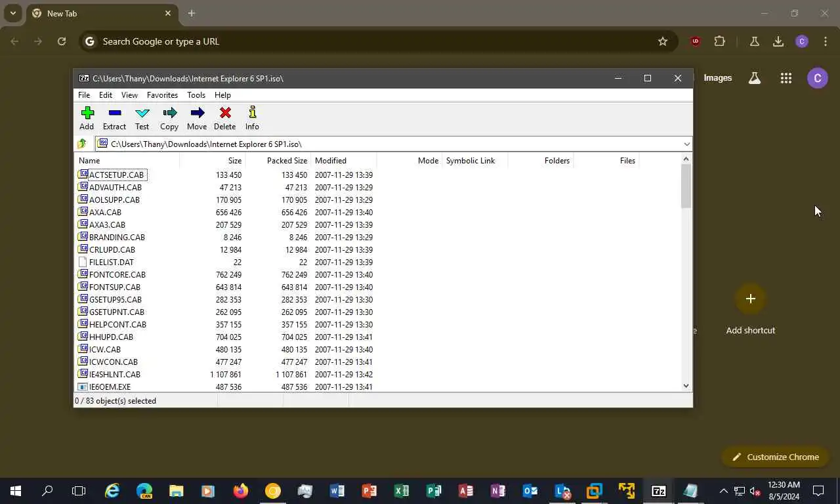Click the file list vertical scrollbar thumb
This screenshot has width=840, height=504.
point(686,186)
